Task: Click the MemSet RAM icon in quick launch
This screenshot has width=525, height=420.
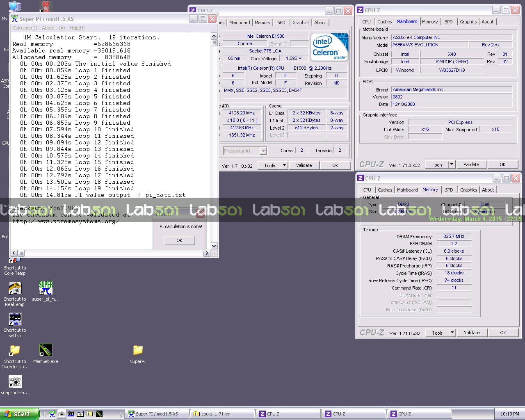Action: point(99,414)
